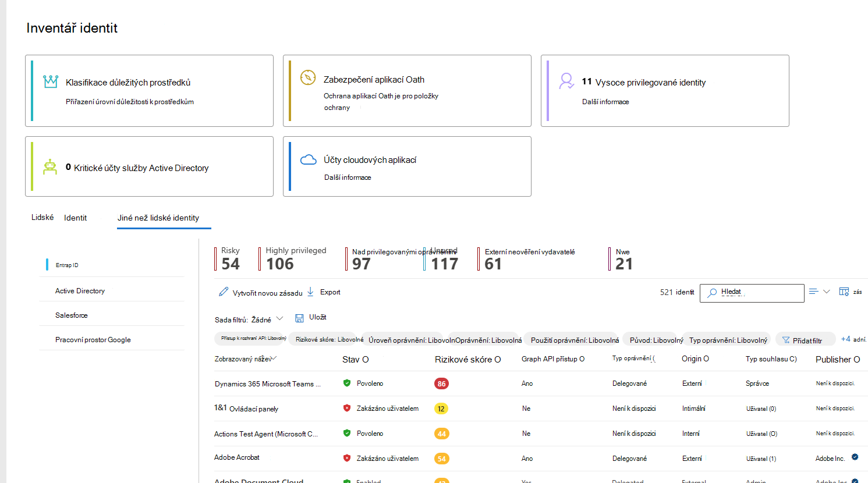Click the risk score 86 badge
Image resolution: width=868 pixels, height=483 pixels.
(x=441, y=383)
